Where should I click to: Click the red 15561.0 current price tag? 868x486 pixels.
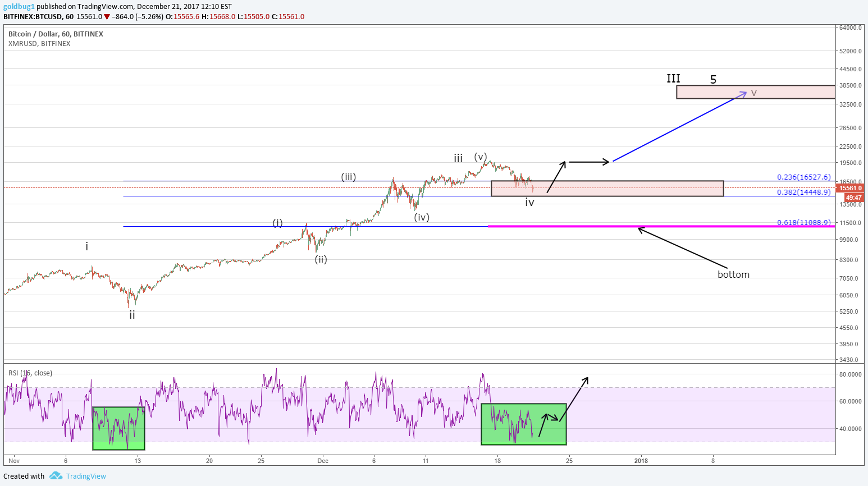point(851,189)
